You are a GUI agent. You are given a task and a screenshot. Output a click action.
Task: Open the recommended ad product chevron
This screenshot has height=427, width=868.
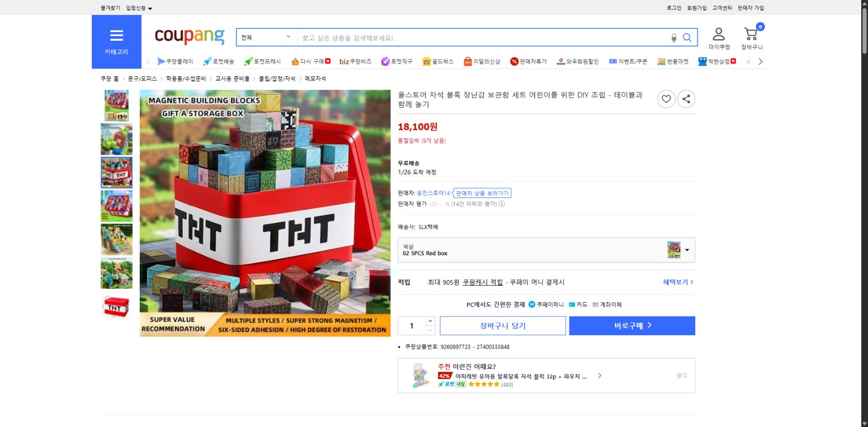click(599, 375)
